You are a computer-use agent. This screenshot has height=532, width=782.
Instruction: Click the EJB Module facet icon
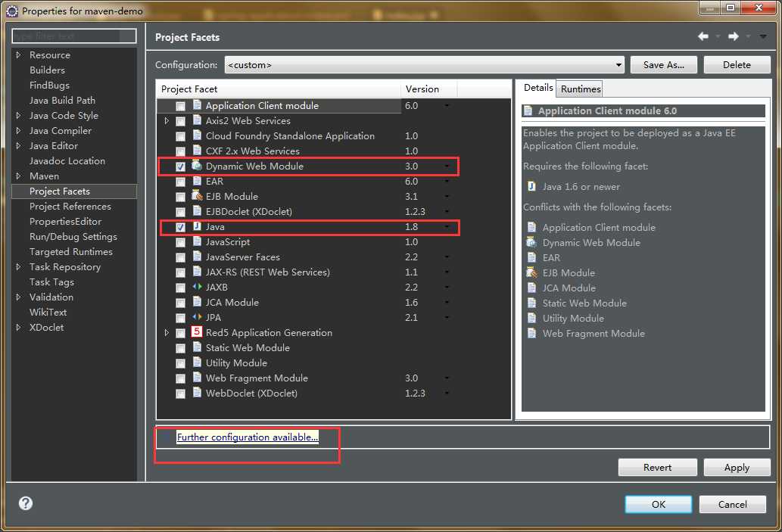coord(197,195)
